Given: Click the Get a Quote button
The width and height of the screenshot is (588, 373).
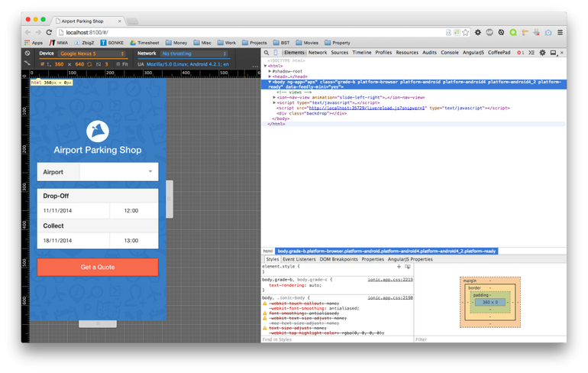Looking at the screenshot, I should 98,268.
